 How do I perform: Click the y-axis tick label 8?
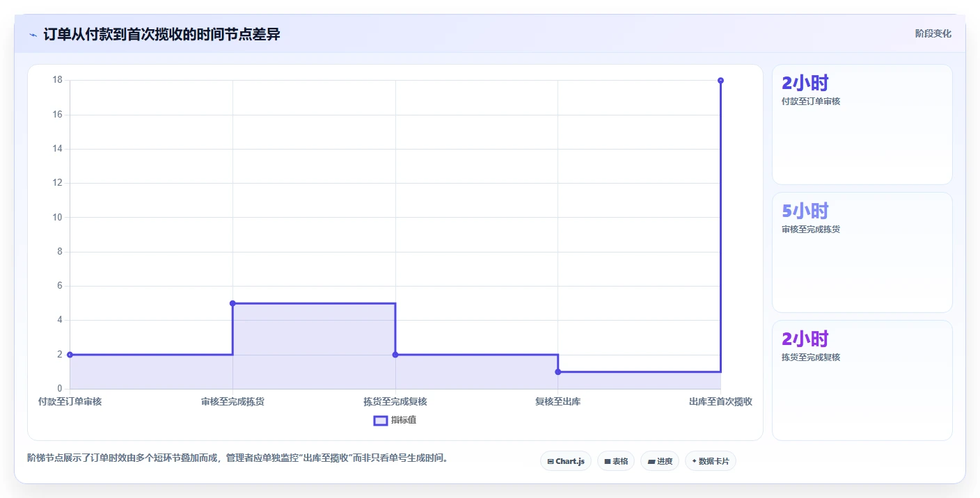point(60,252)
